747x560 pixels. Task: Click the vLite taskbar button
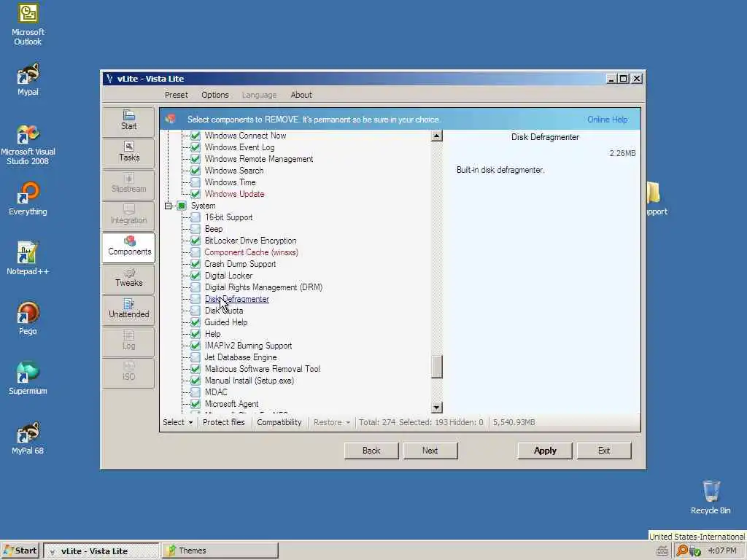tap(101, 551)
